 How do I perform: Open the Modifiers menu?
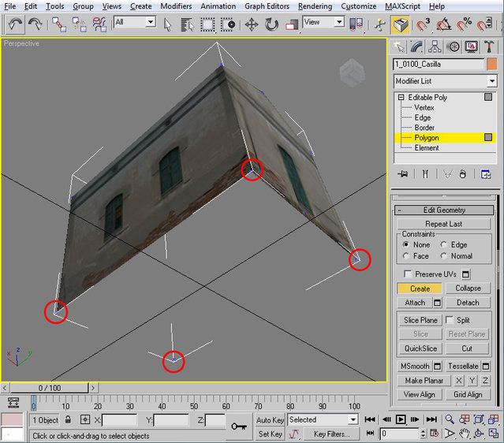[x=175, y=6]
